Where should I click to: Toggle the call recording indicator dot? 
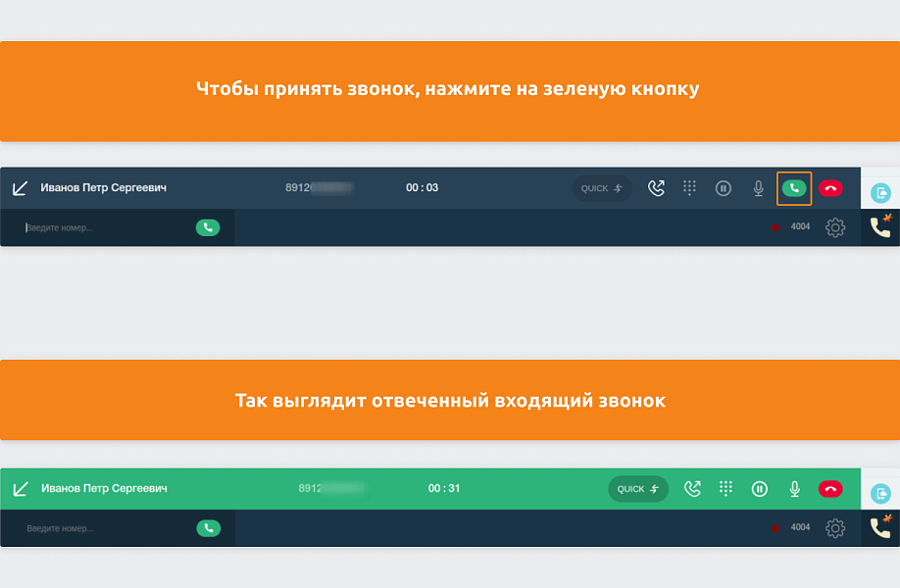coord(774,226)
